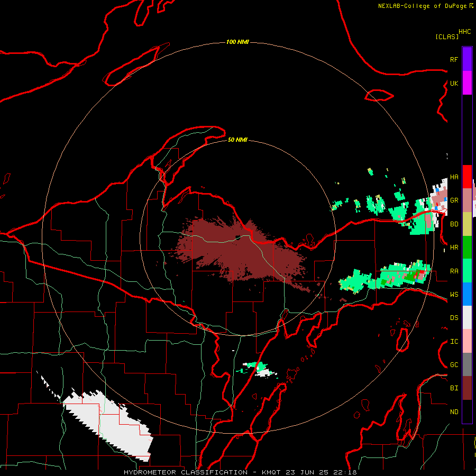
Task: Click the purple RF color swatch in legend
Action: tap(467, 59)
